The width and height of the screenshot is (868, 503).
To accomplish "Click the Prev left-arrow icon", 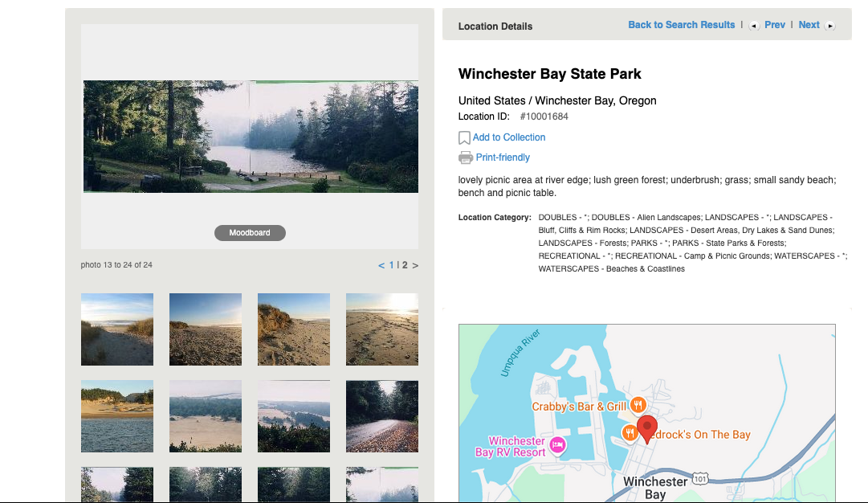I will coord(754,26).
